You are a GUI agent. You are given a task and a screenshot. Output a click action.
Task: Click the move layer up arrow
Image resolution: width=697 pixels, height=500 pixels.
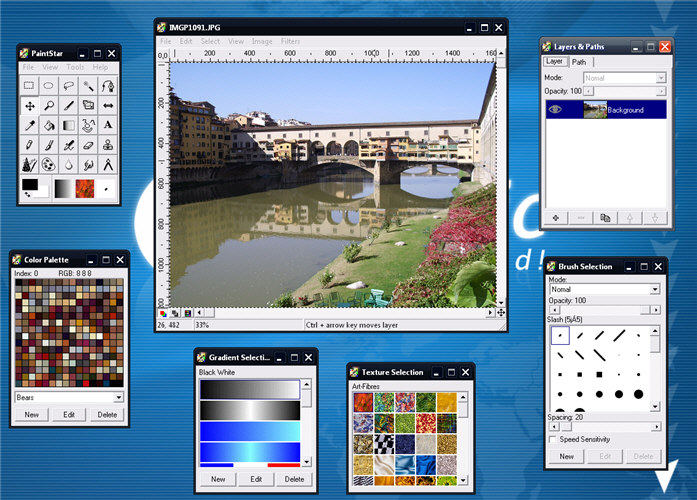click(x=629, y=218)
